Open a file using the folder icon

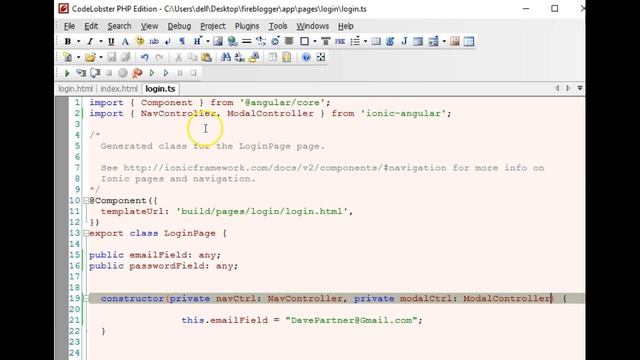pyautogui.click(x=90, y=57)
